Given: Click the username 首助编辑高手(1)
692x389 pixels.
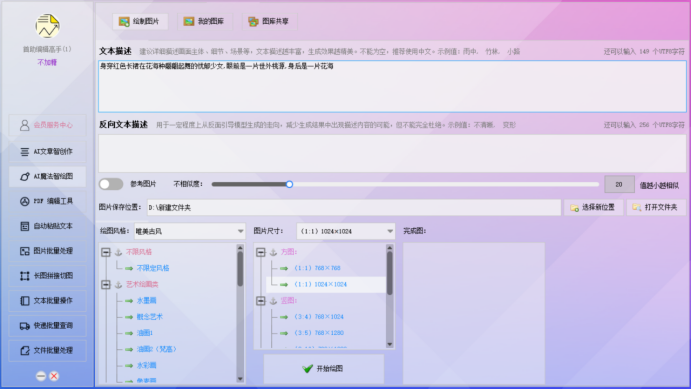Looking at the screenshot, I should point(47,49).
